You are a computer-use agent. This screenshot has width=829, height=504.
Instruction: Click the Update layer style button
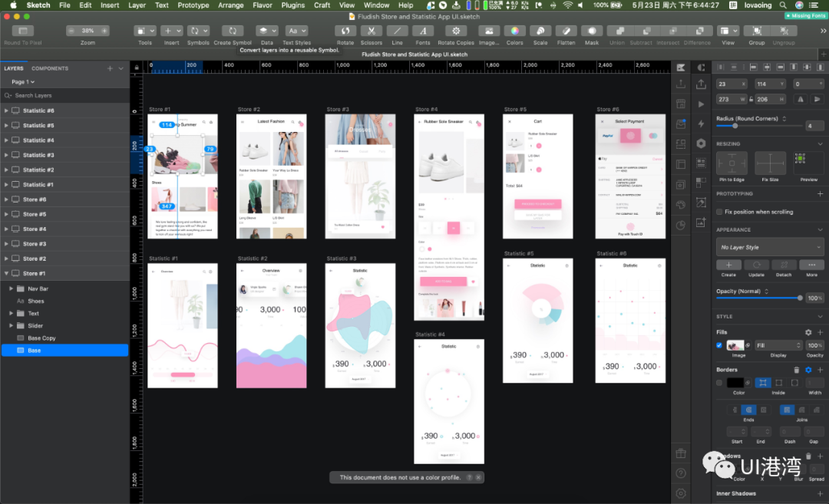coord(756,265)
